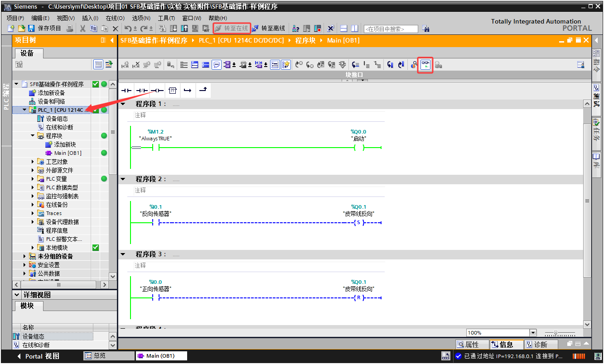Delete selection with the X toolbar icon
Screen dimensions: 604x364
coord(116,29)
